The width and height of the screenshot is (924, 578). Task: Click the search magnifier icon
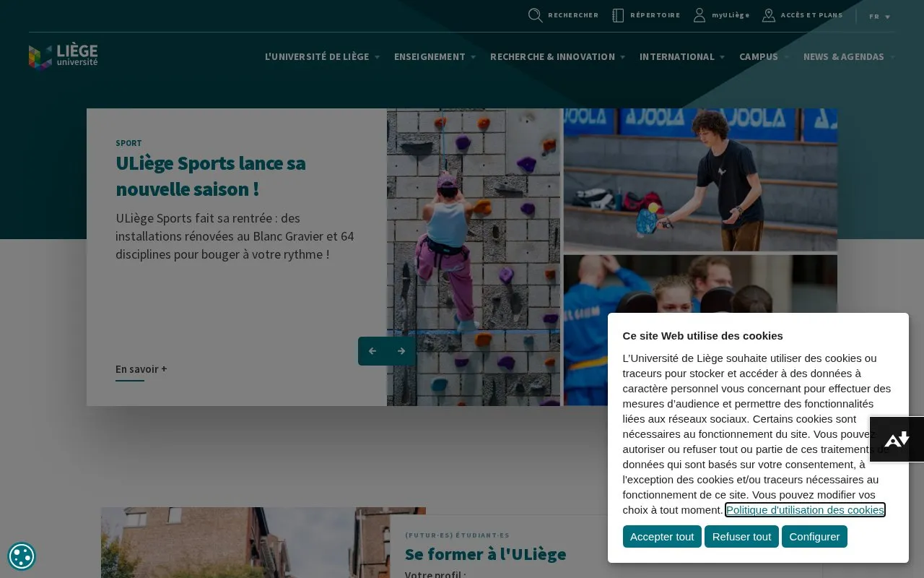click(x=535, y=15)
